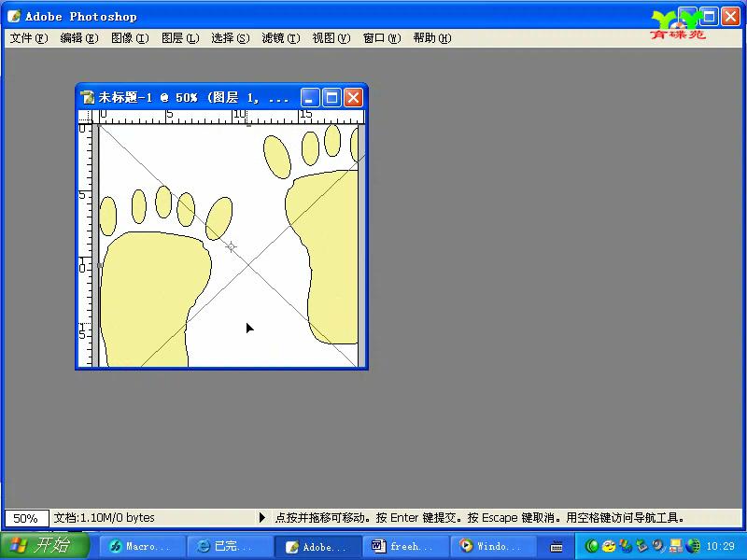Click the 50% zoom field in status bar
This screenshot has width=747, height=560.
point(27,518)
